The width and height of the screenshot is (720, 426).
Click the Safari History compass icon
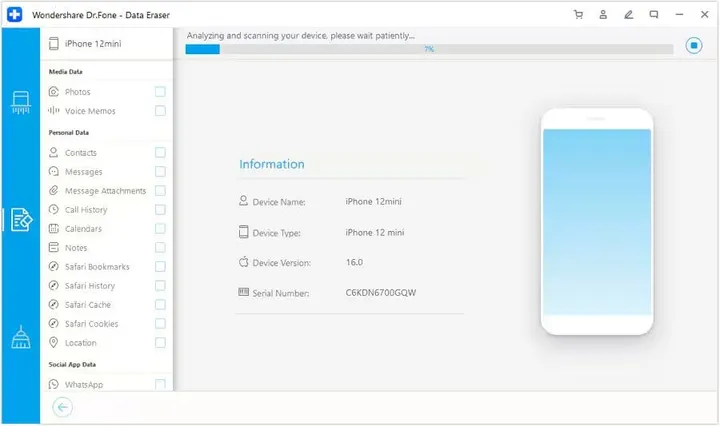click(54, 286)
